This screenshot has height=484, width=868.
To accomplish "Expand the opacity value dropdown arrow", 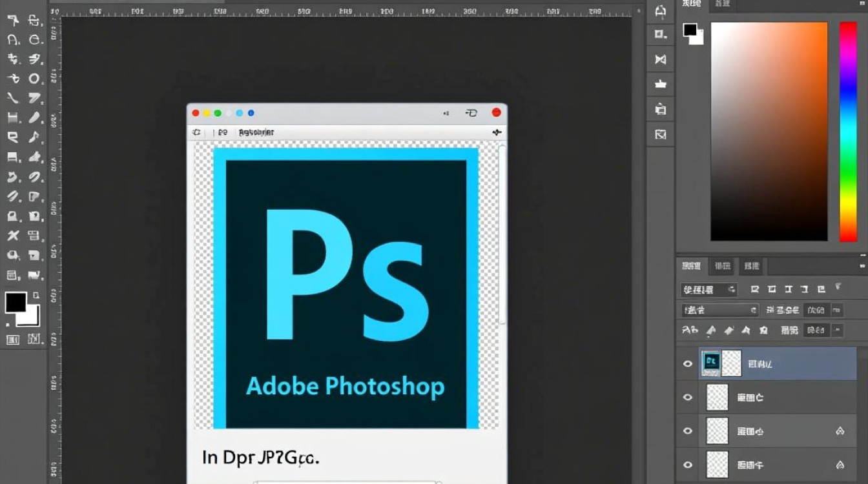I will click(x=837, y=310).
